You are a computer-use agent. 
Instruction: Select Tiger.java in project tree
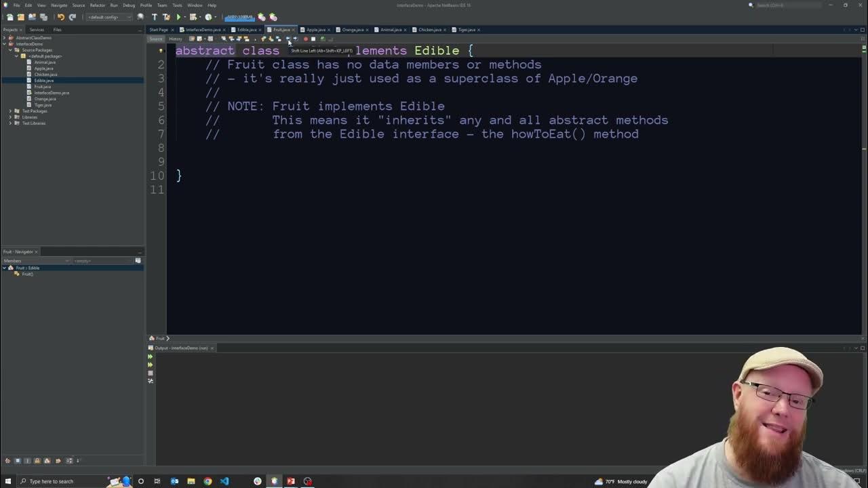point(42,105)
